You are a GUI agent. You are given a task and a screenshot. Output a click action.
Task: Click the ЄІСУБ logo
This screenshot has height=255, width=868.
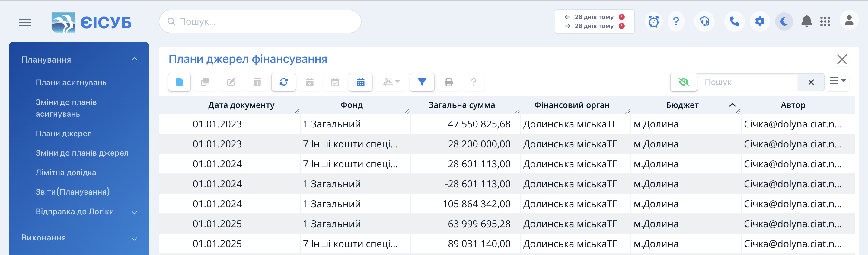tap(91, 23)
